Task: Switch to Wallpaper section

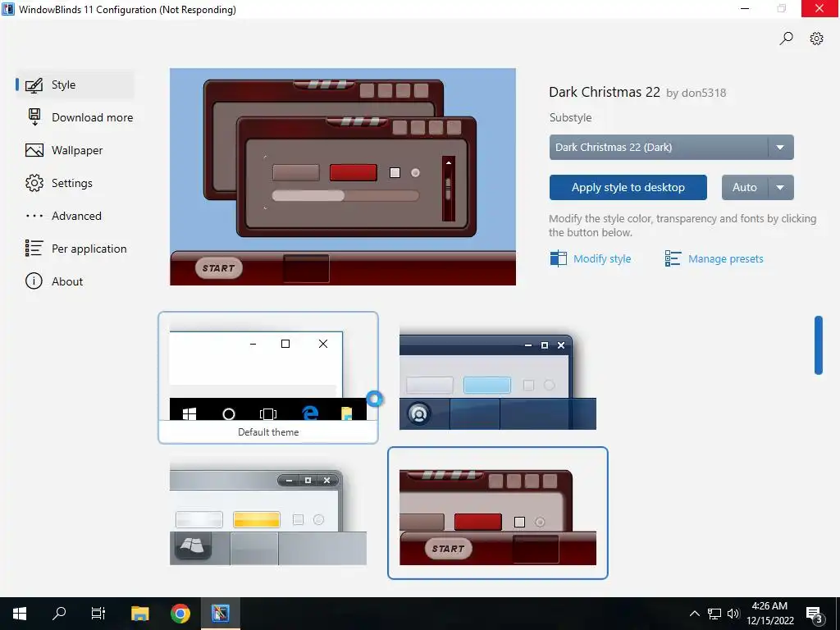Action: click(x=77, y=151)
